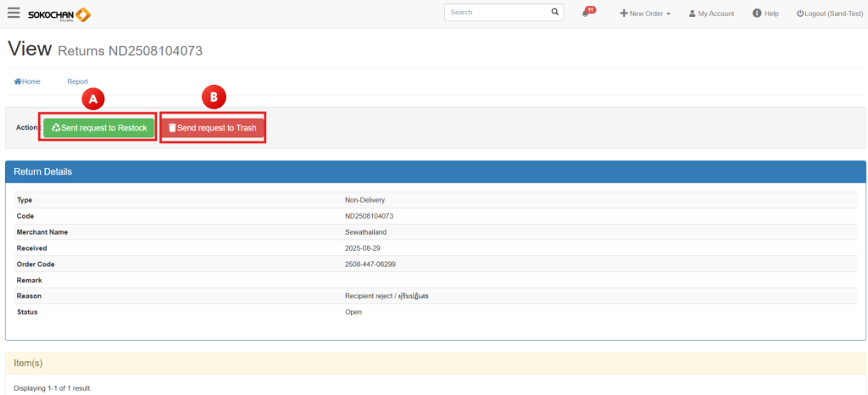The height and width of the screenshot is (395, 868).
Task: Open the notifications bell
Action: pos(586,14)
